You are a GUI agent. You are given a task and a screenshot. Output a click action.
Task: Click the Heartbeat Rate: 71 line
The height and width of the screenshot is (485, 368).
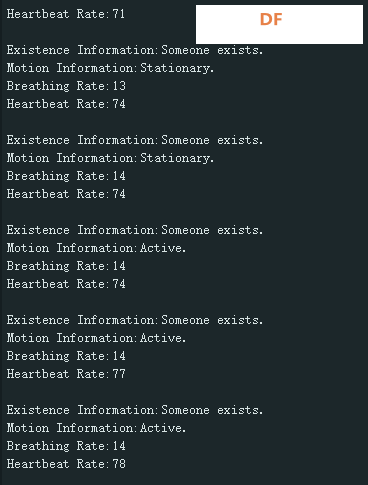tap(66, 14)
